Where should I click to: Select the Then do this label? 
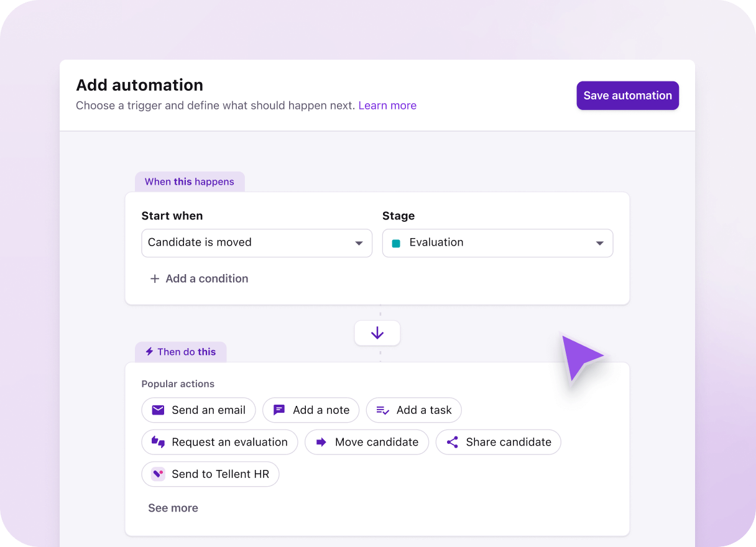point(180,352)
